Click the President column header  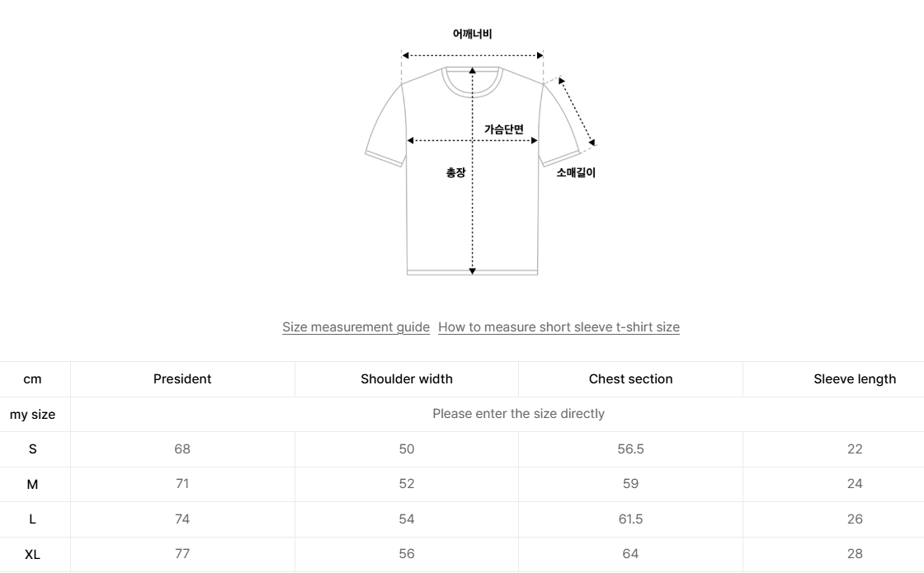click(182, 379)
